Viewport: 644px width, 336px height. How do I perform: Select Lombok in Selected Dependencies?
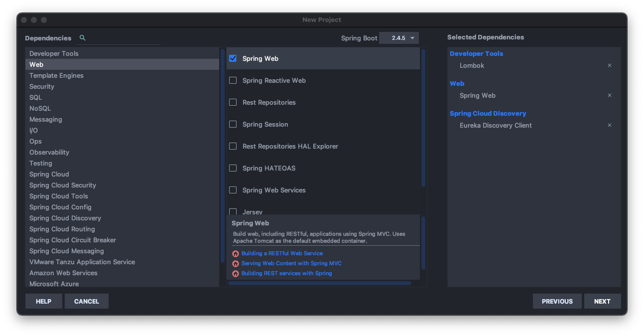(472, 65)
